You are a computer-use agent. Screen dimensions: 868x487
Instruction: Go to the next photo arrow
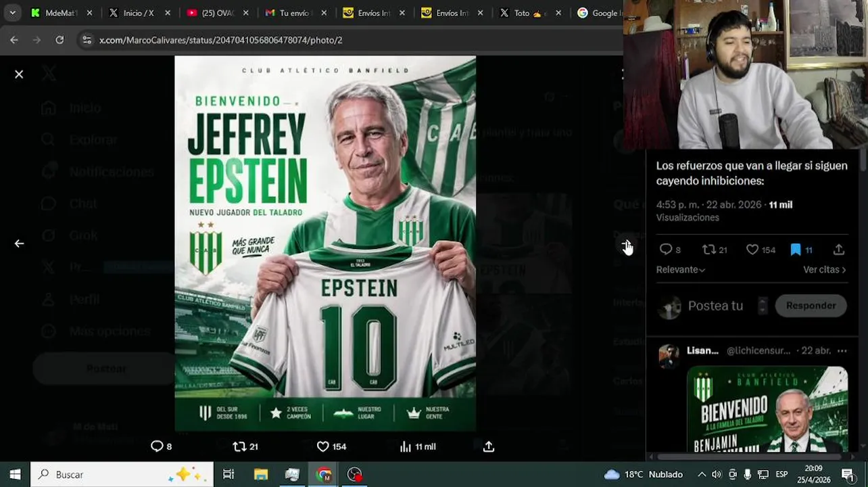click(x=626, y=243)
